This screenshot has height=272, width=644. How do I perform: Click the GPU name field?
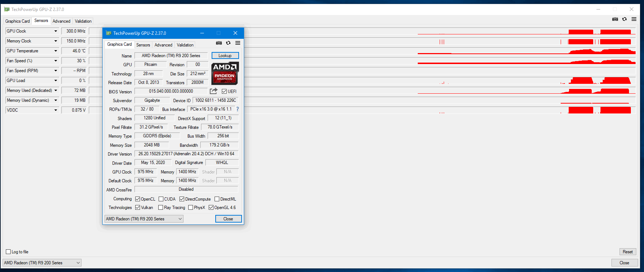coord(171,56)
